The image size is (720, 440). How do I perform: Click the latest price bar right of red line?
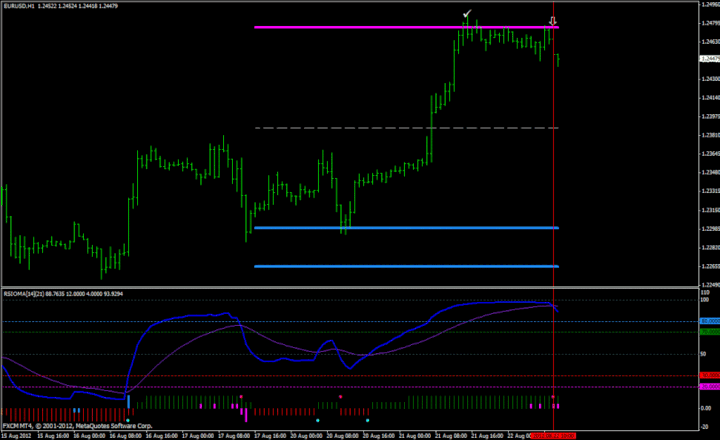point(558,60)
